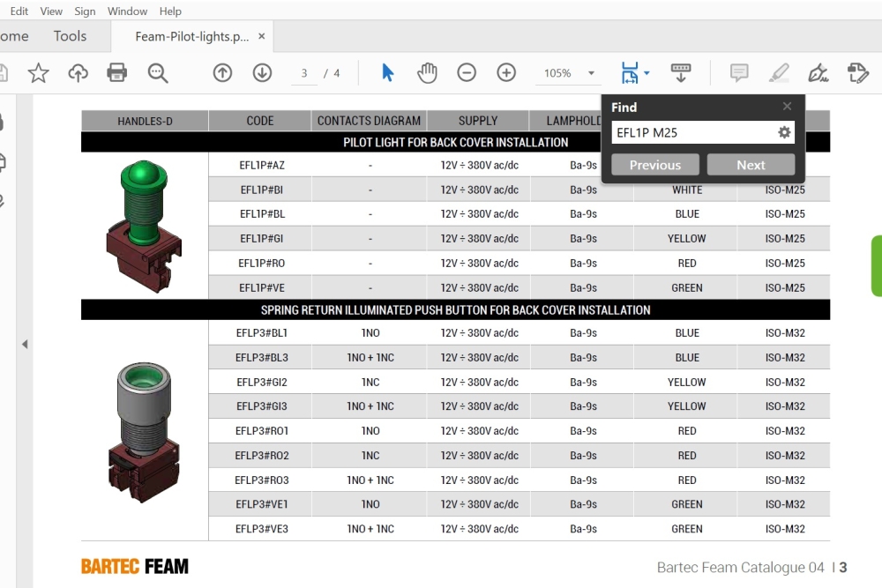Open Find settings gear options
Viewport: 882px width, 588px height.
(x=784, y=133)
